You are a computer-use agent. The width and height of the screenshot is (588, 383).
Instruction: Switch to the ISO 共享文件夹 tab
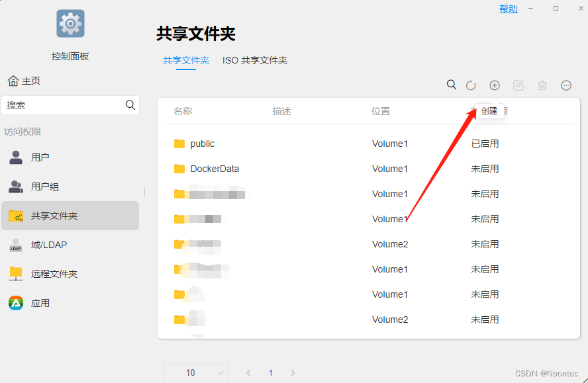pos(255,60)
